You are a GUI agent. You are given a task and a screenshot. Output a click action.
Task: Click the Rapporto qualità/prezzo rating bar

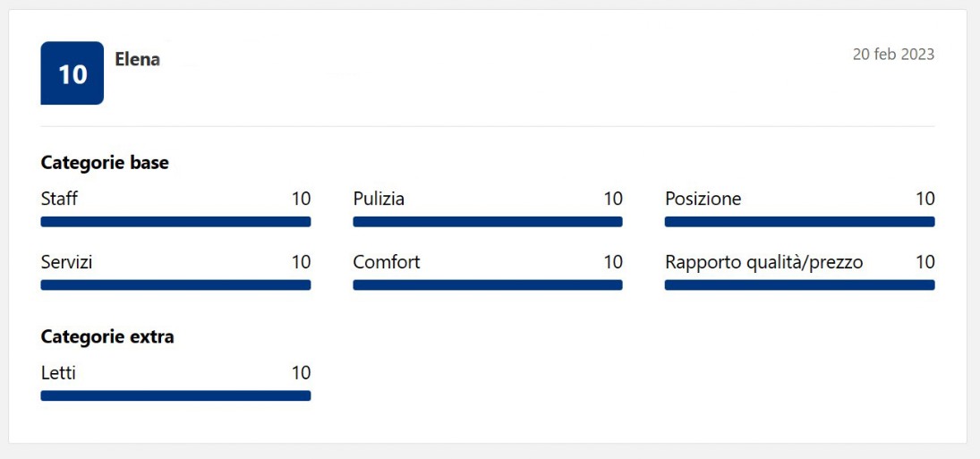tap(800, 285)
